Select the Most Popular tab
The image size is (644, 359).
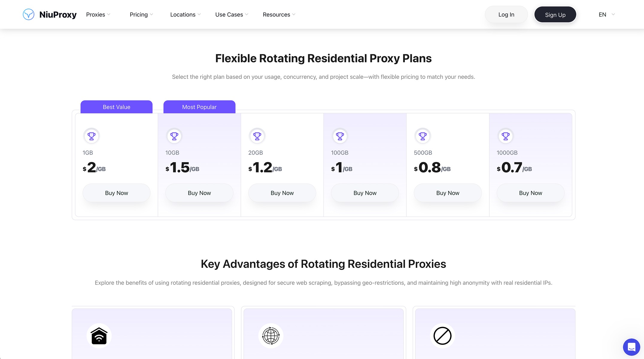pos(199,107)
